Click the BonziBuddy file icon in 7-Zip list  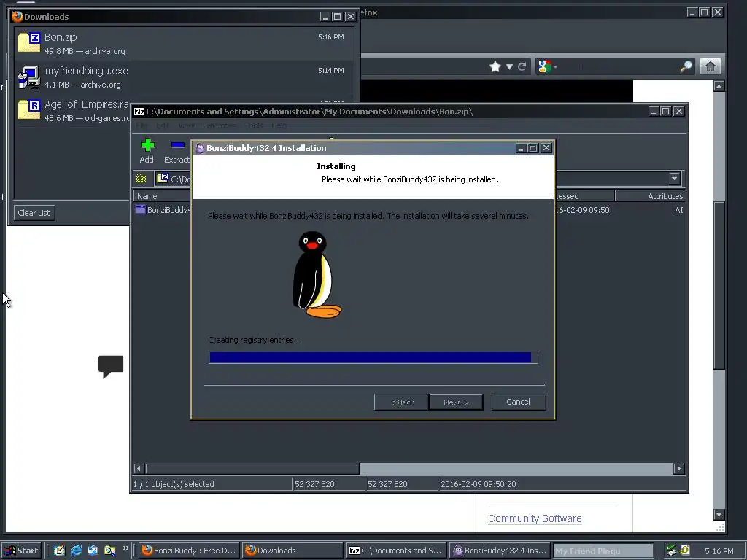point(140,209)
